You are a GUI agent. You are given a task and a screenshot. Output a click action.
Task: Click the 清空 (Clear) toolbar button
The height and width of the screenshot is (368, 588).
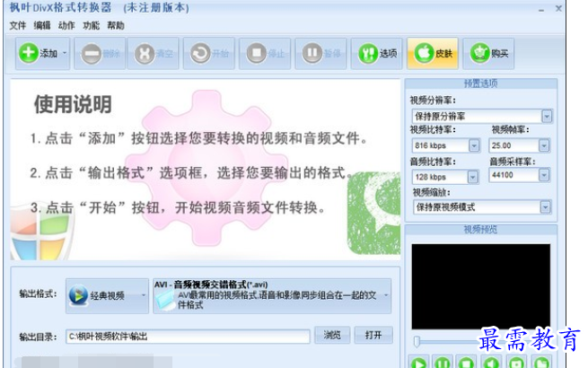pos(154,53)
